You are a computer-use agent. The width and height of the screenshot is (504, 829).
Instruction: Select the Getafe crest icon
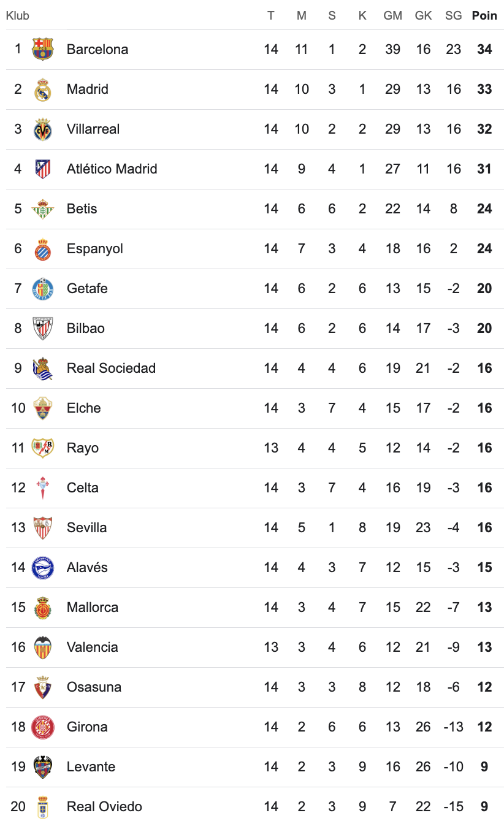tap(43, 288)
